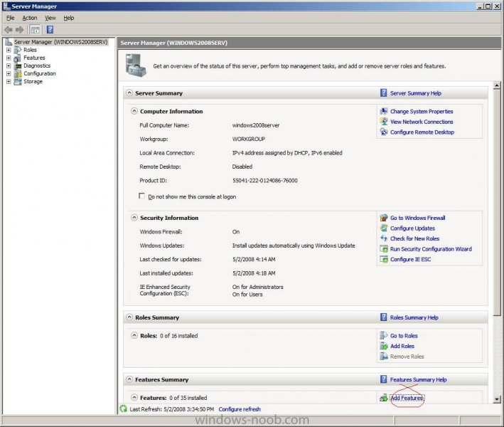The height and width of the screenshot is (427, 504).
Task: Click the Storage node icon in tree
Action: 18,81
